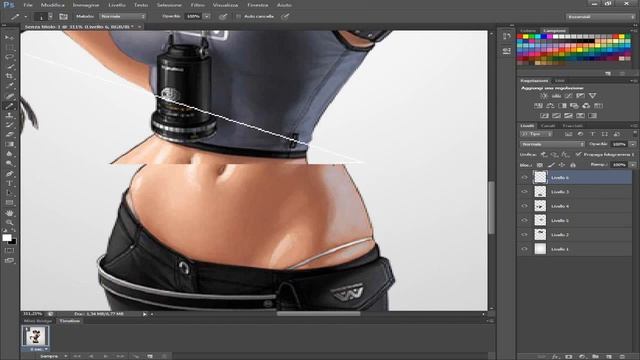Viewport: 640px width, 360px height.
Task: Open the tool preset picker arrow
Action: pyautogui.click(x=26, y=17)
